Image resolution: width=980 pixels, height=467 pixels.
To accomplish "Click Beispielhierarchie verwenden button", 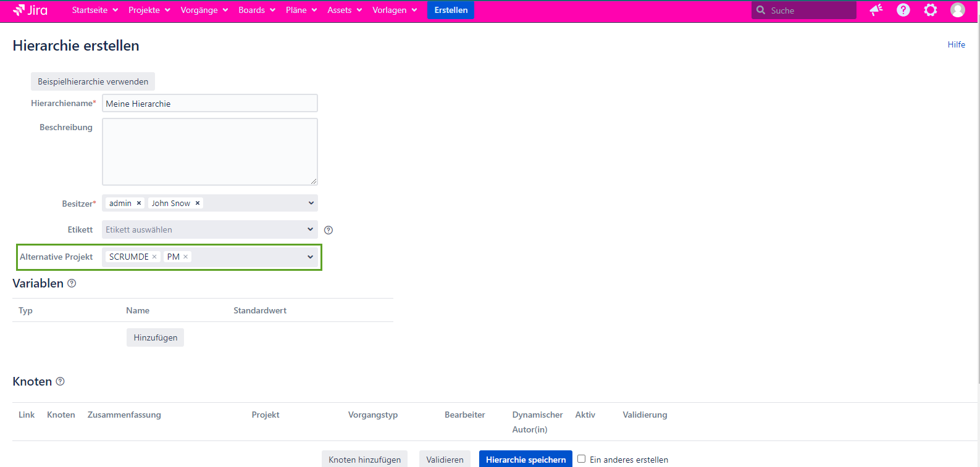I will click(x=93, y=81).
